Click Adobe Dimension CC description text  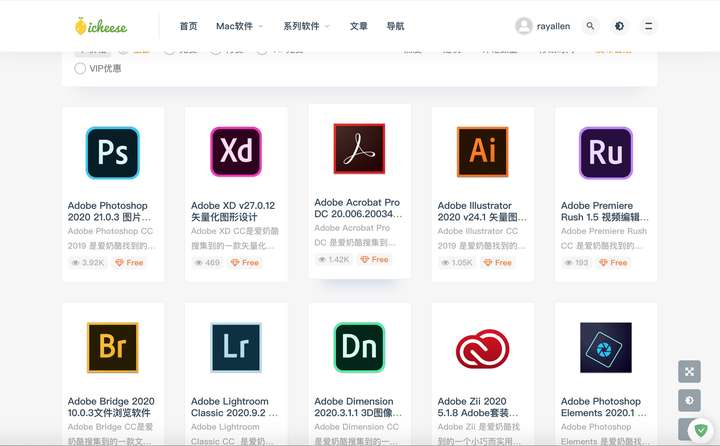coord(357,434)
